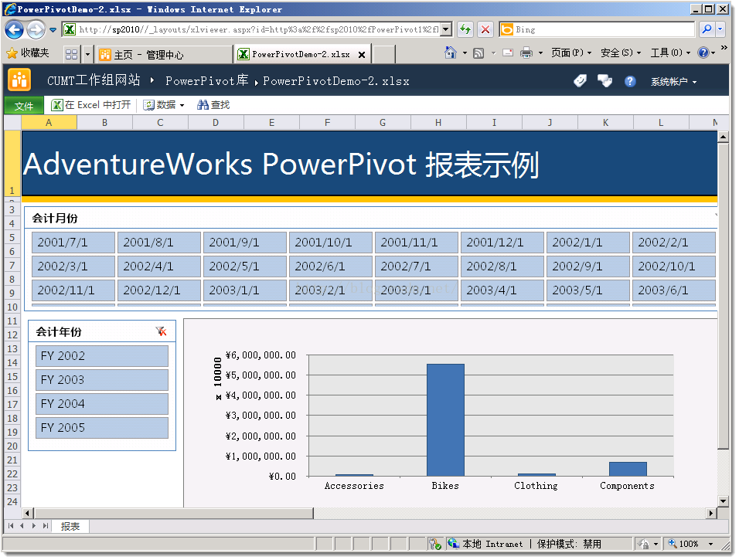Open the 安全(S) menu
Viewport: 739px width, 560px height.
(x=620, y=53)
